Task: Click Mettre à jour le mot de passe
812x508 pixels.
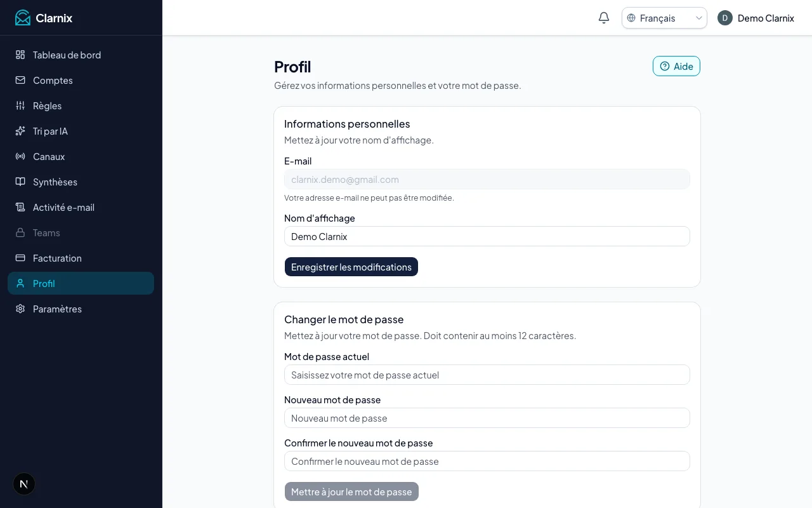Action: [351, 491]
